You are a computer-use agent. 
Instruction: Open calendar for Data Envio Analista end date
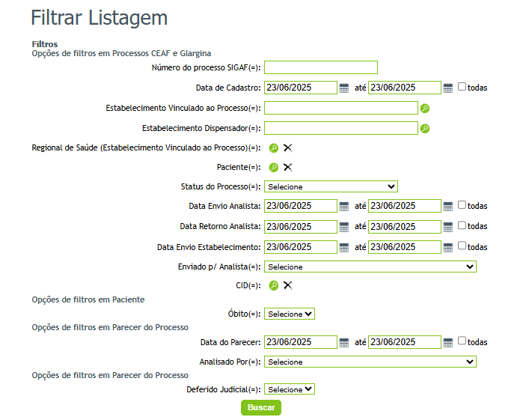click(x=447, y=207)
